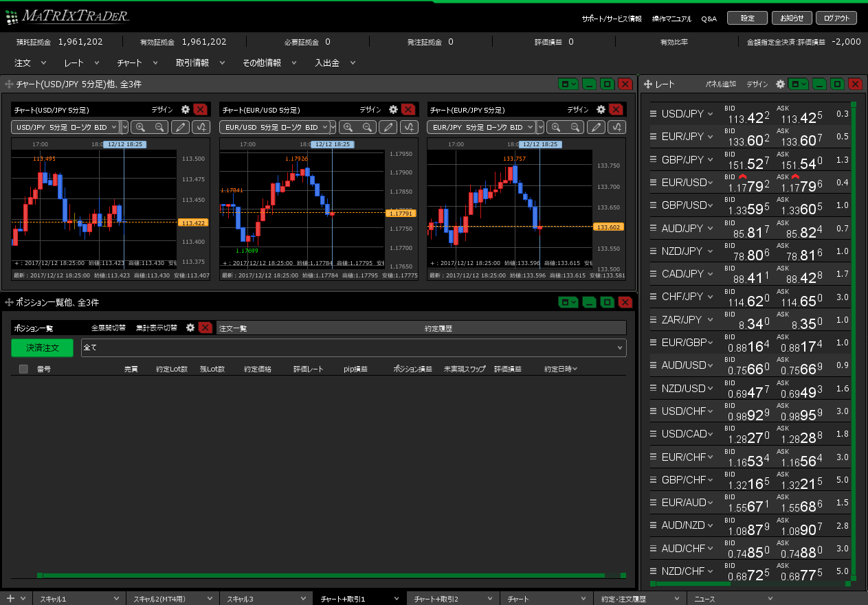
Task: Open the 注文 menu
Action: coord(30,63)
